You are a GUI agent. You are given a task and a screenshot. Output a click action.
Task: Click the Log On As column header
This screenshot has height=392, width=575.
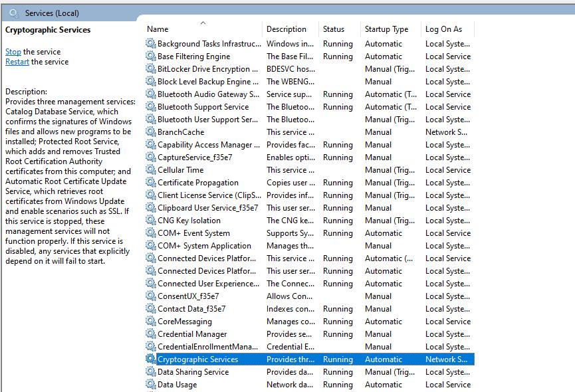(443, 29)
